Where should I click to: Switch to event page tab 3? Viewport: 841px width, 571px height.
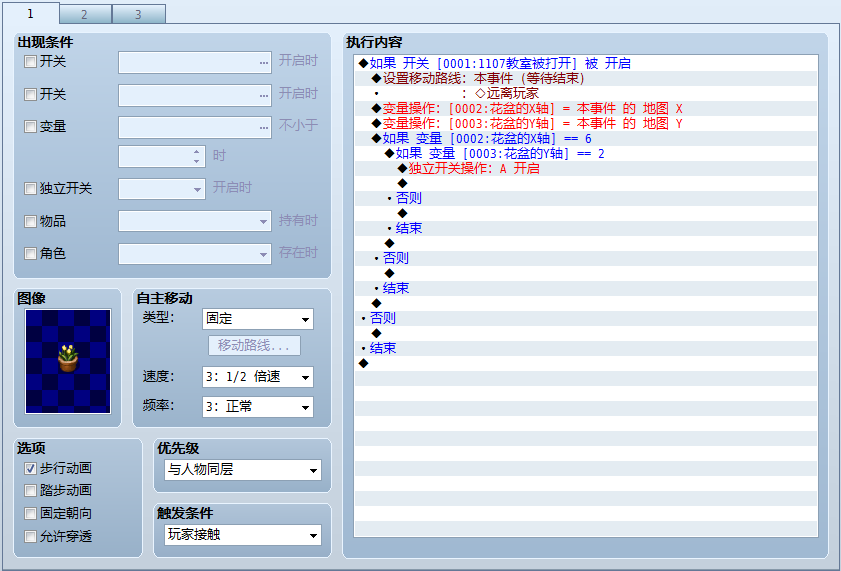click(139, 14)
